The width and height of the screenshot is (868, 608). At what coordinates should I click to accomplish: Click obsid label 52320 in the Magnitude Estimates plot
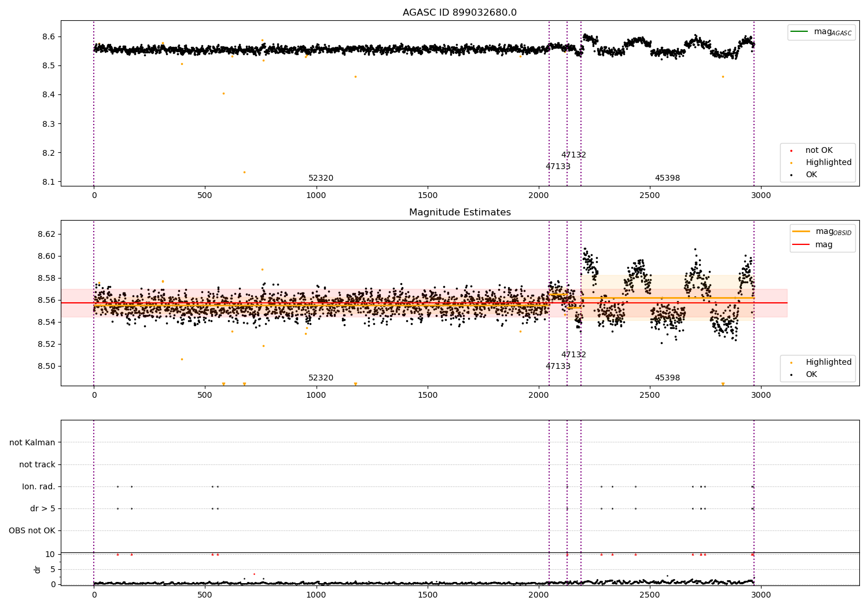point(321,378)
